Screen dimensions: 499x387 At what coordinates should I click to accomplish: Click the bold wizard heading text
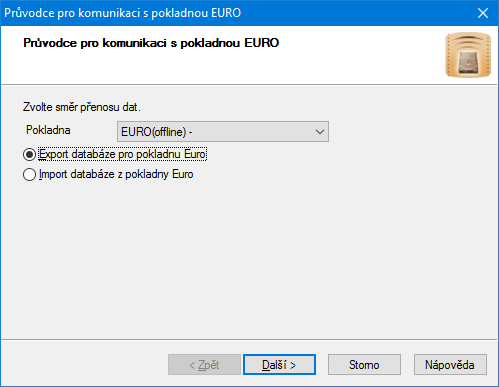(151, 43)
